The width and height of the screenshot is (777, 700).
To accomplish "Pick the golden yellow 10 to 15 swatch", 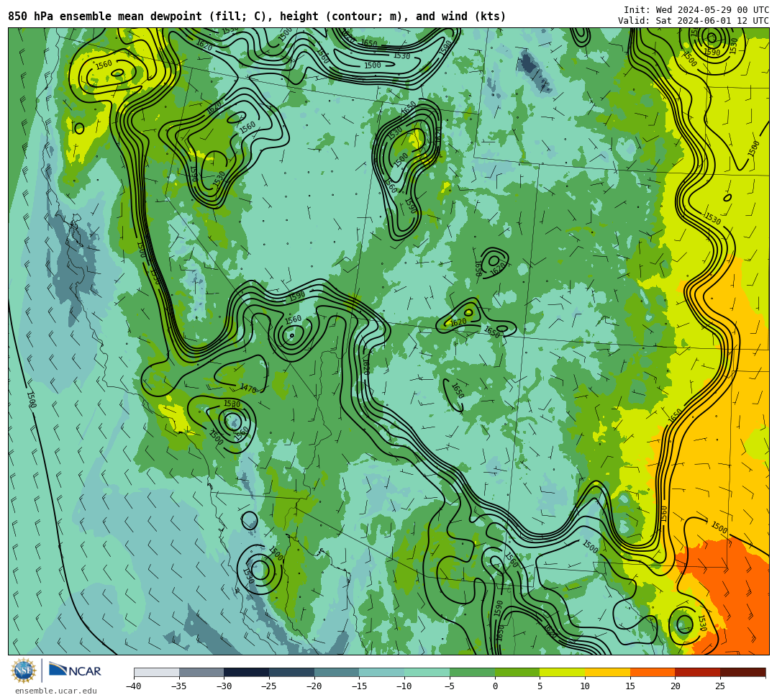I will coord(607,672).
